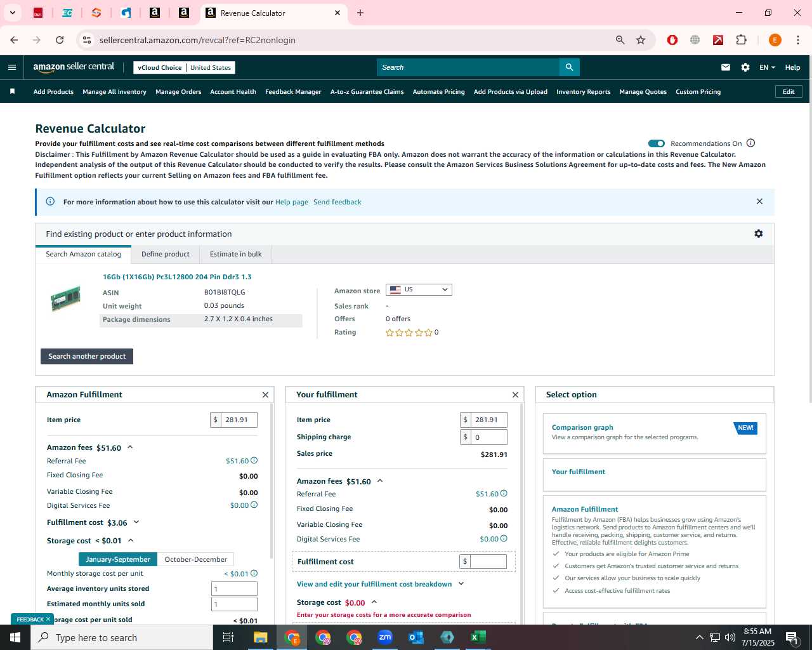Click browser reload button

[60, 40]
